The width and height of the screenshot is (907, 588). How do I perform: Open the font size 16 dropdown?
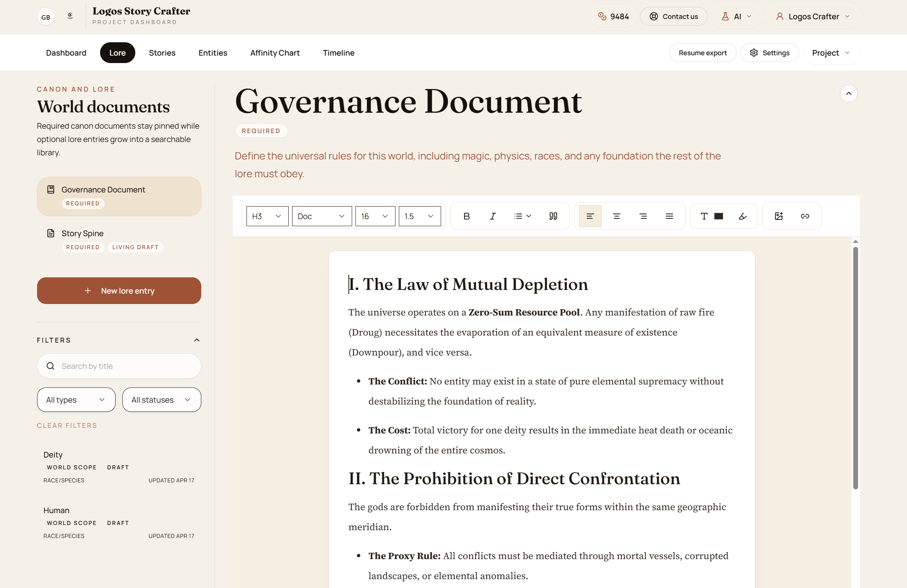[x=375, y=216]
